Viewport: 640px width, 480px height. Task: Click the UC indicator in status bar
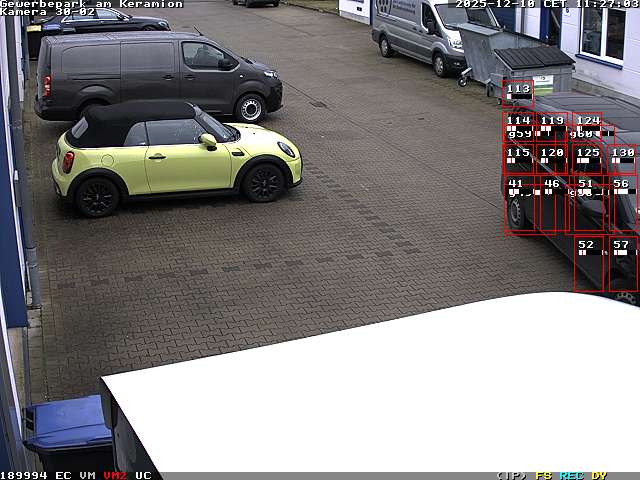(143, 475)
